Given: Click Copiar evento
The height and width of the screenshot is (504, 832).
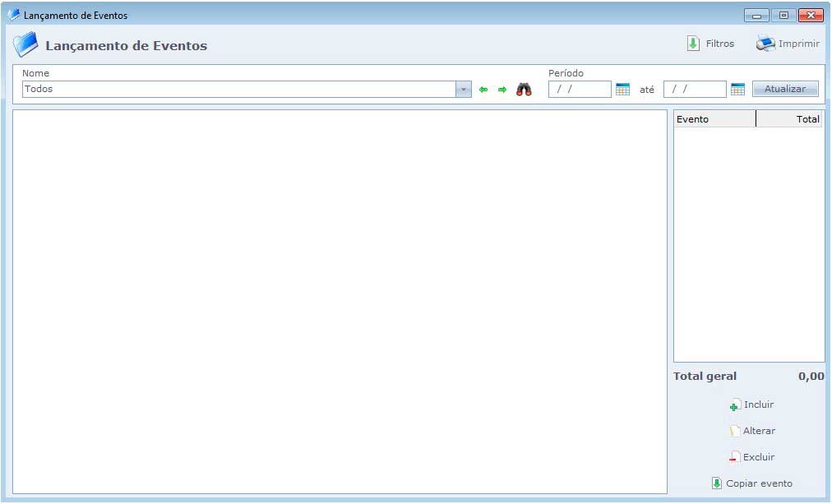Looking at the screenshot, I should coord(751,483).
